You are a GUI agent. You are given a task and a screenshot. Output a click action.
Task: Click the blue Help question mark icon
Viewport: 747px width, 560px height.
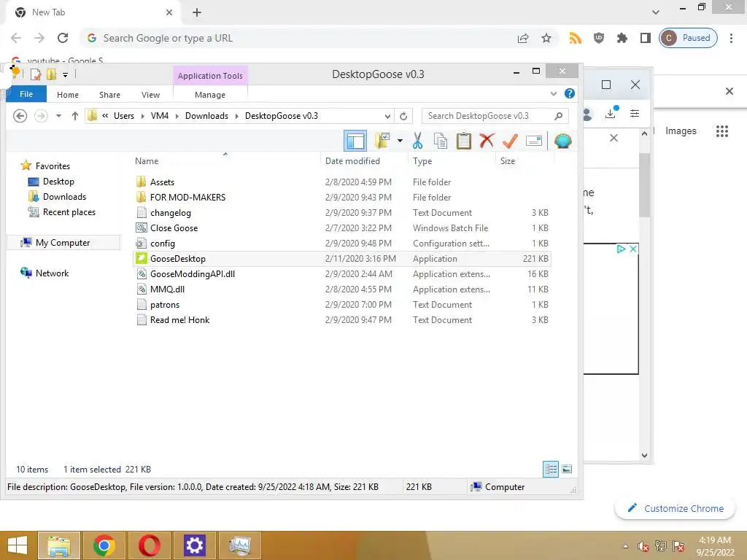point(569,93)
